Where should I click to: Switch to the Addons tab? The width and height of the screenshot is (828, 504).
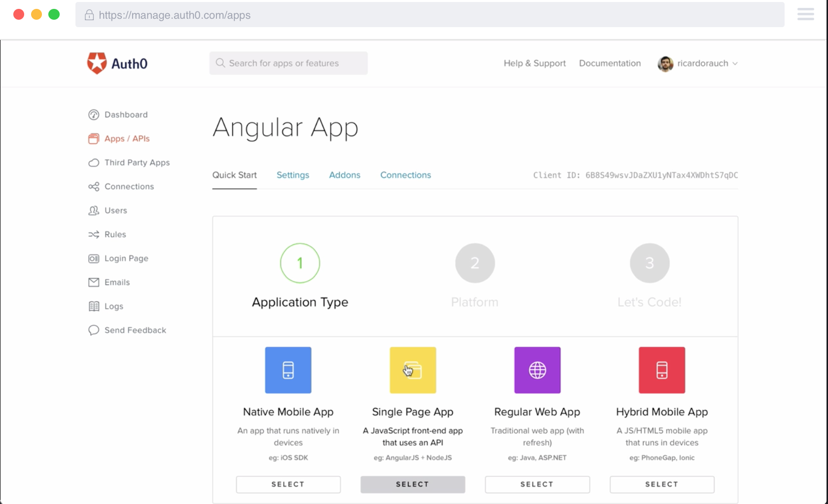click(x=345, y=175)
